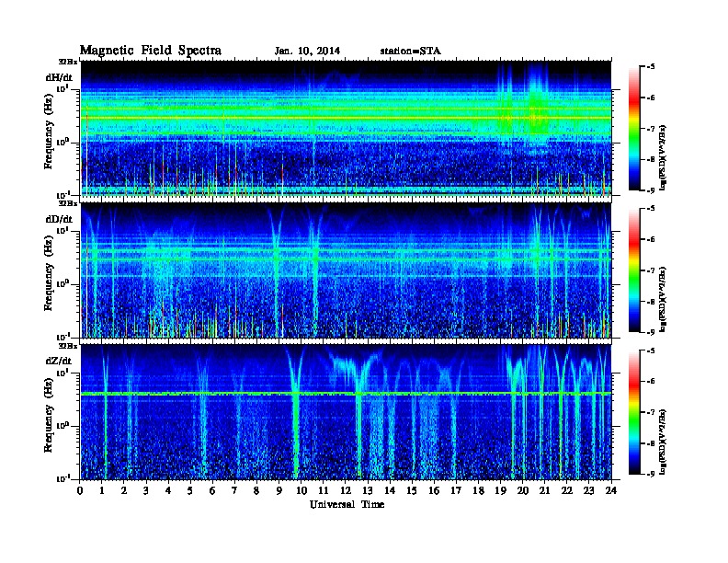Click the "dZ/dt" panel label
The height and width of the screenshot is (563, 728).
click(59, 361)
